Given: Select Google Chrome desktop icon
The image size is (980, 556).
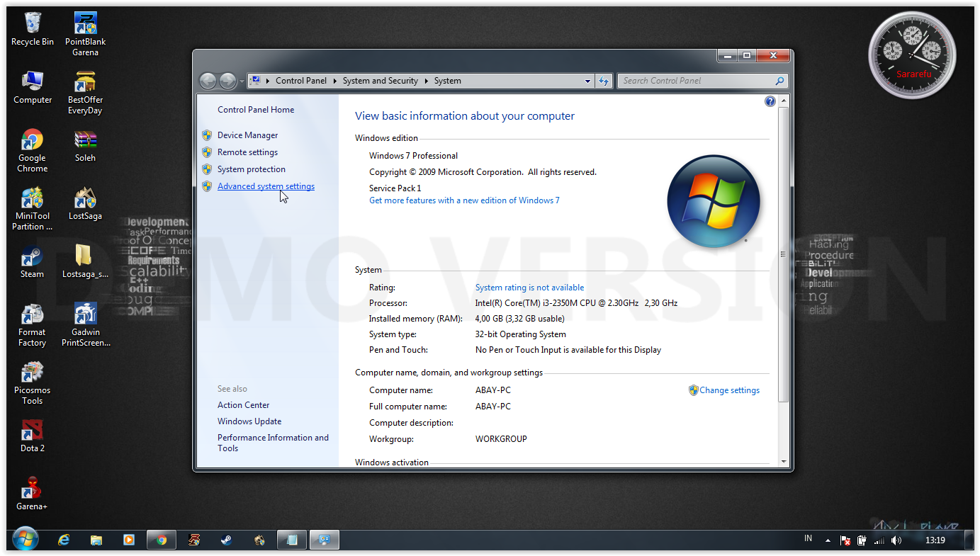Looking at the screenshot, I should tap(33, 151).
